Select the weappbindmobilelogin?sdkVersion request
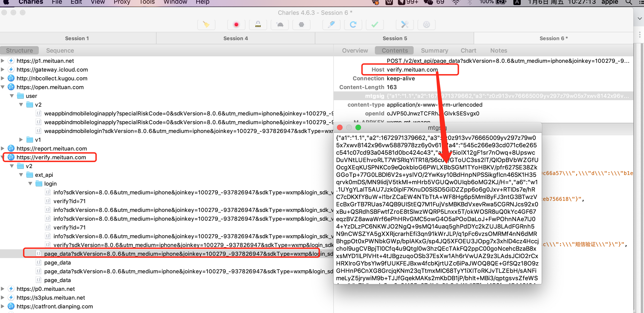The image size is (644, 313). [189, 131]
